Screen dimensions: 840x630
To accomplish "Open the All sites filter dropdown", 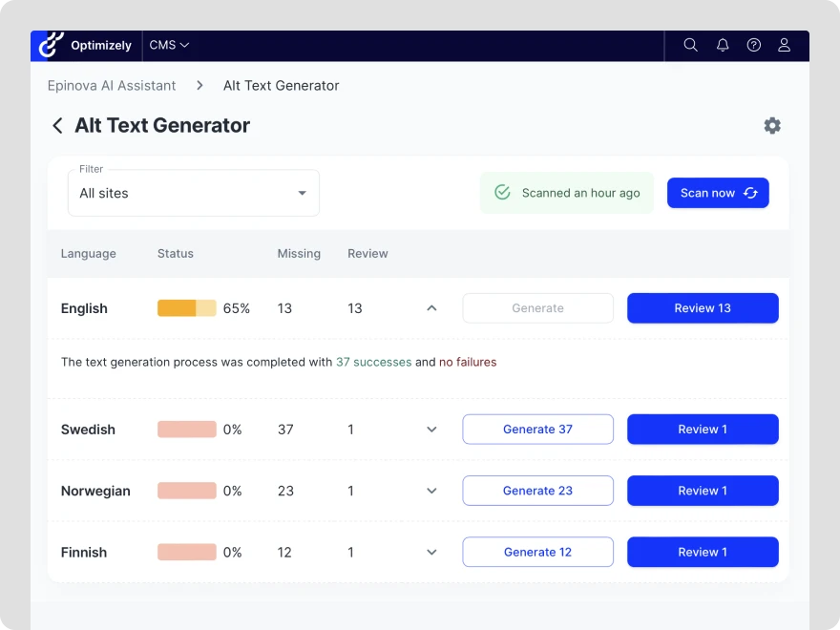I will (194, 193).
